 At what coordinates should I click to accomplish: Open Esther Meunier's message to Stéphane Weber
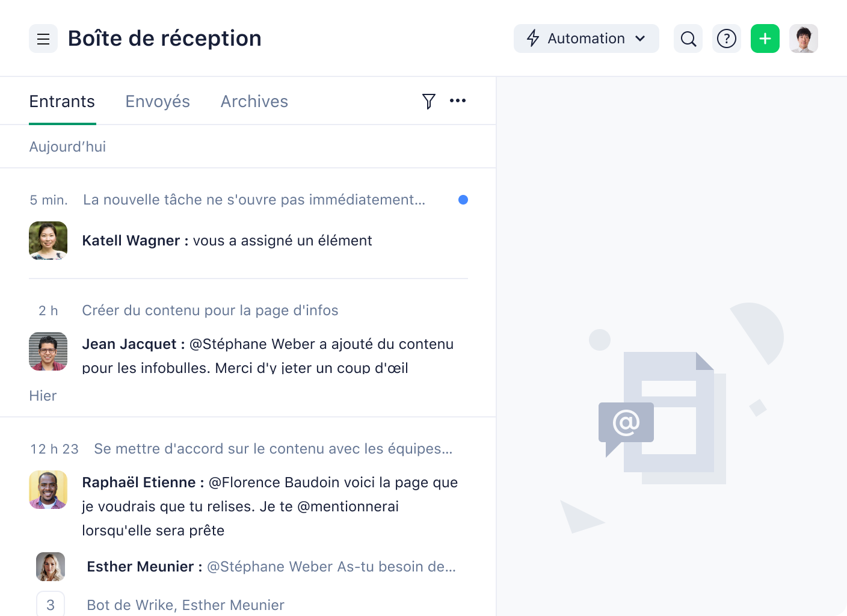pos(271,567)
